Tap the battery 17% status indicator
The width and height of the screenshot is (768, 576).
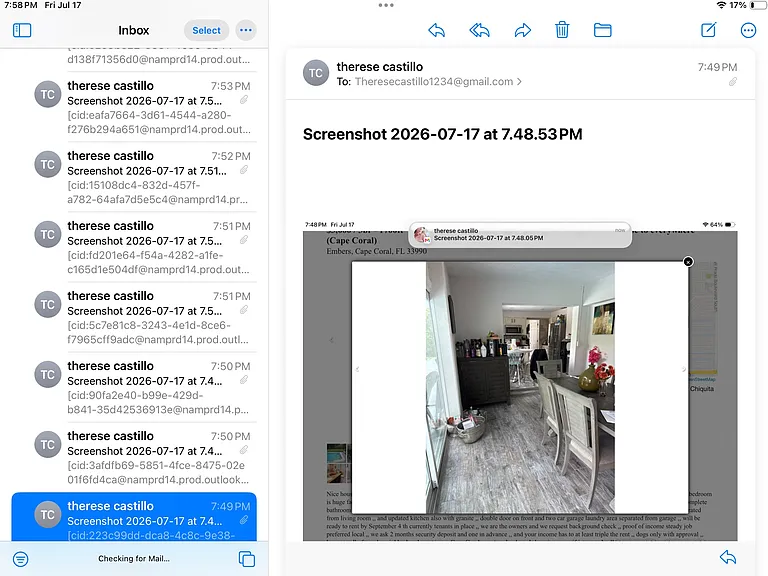746,5
